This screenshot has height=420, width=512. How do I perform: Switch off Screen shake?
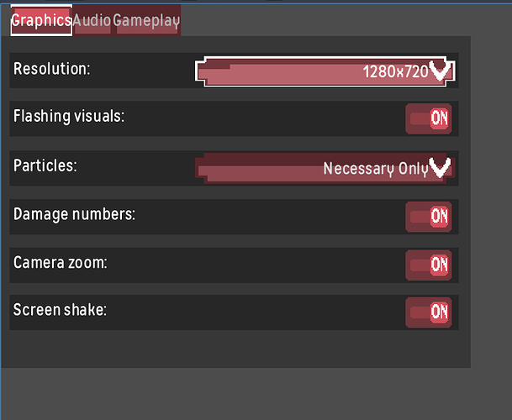[429, 312]
